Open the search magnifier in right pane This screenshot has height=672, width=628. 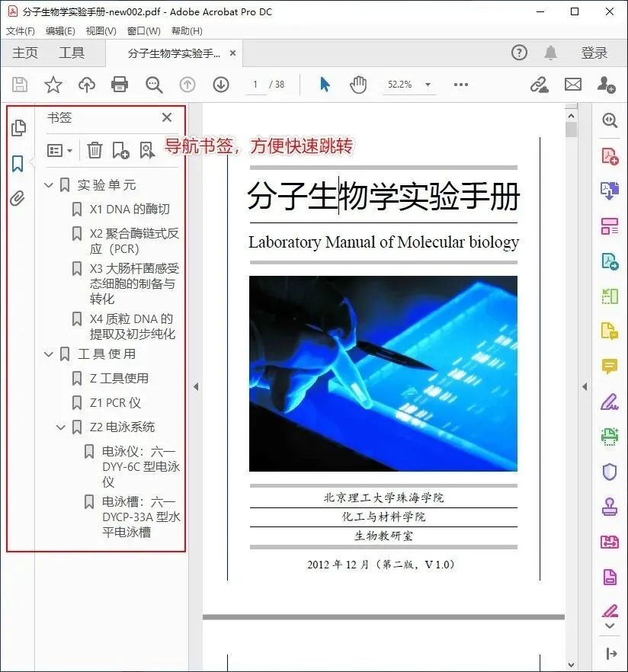(610, 120)
